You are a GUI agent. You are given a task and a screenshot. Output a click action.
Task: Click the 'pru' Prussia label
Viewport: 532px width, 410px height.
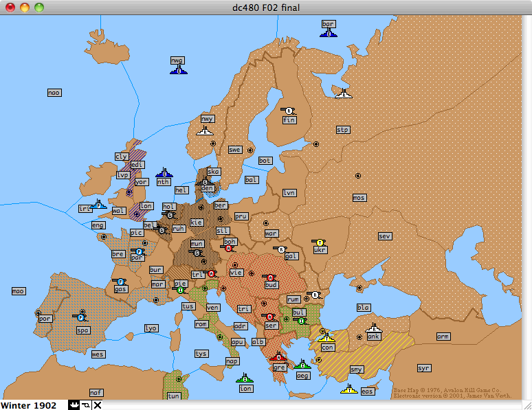[241, 216]
